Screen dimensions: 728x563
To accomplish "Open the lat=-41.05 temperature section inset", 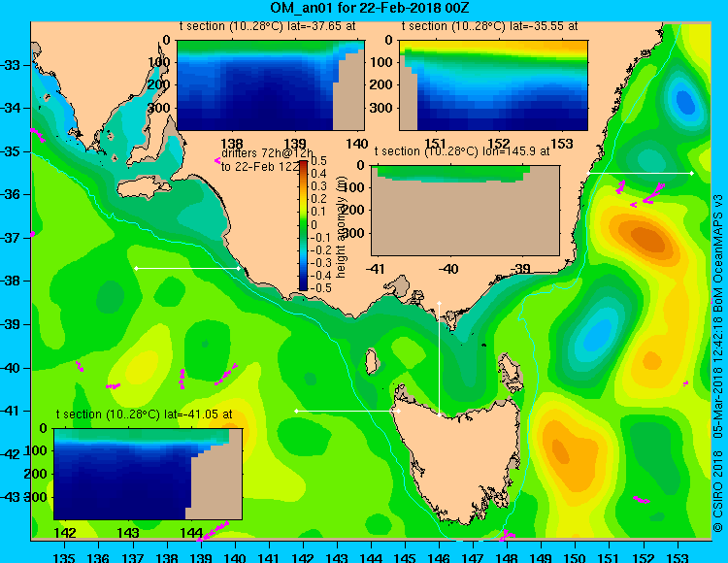I will [x=148, y=474].
